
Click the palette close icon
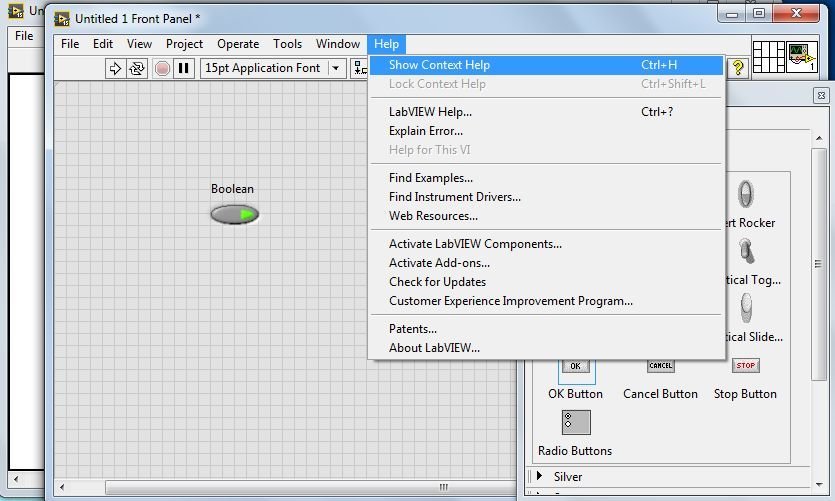[x=821, y=95]
